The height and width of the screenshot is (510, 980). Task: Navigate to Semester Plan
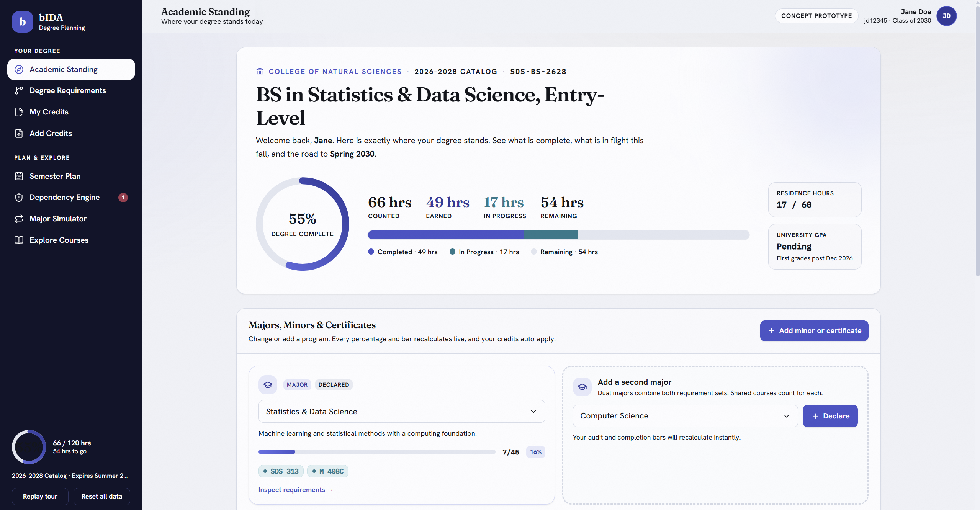point(71,176)
